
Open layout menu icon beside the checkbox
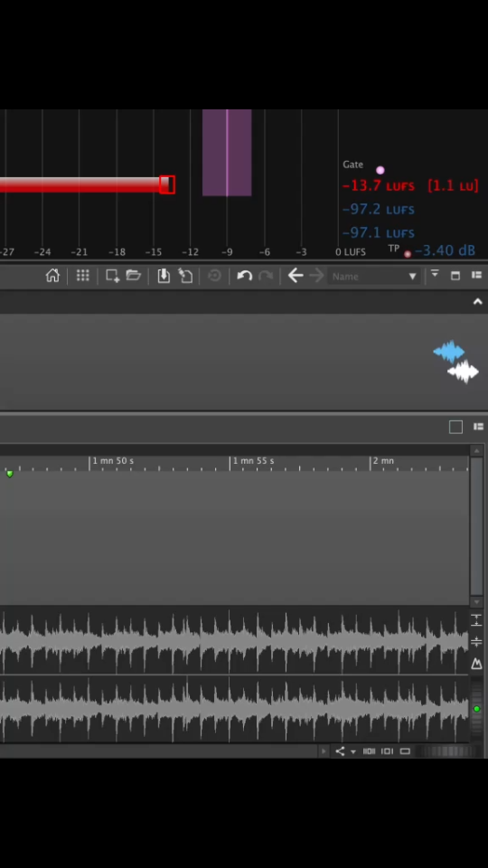click(x=479, y=426)
